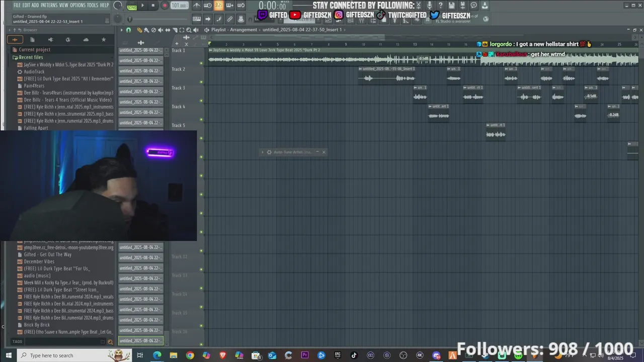The height and width of the screenshot is (362, 644).
Task: Select the Zoom tool in playlist
Action: (189, 30)
